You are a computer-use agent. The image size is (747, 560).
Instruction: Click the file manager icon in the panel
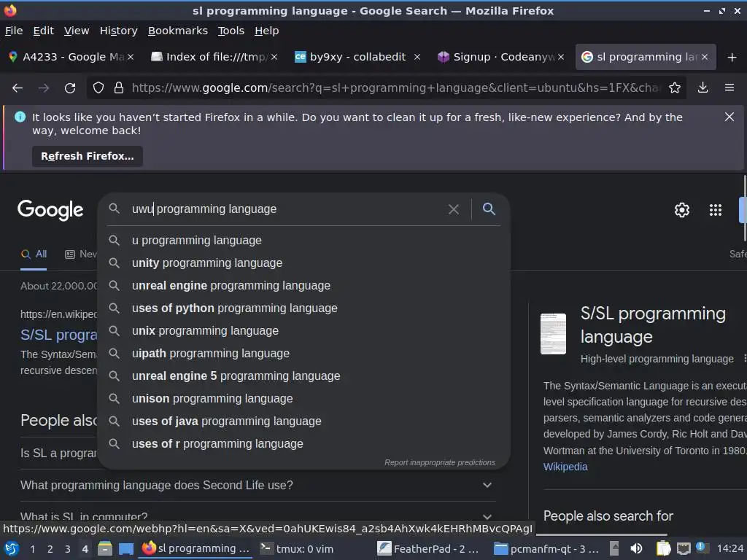tap(105, 548)
